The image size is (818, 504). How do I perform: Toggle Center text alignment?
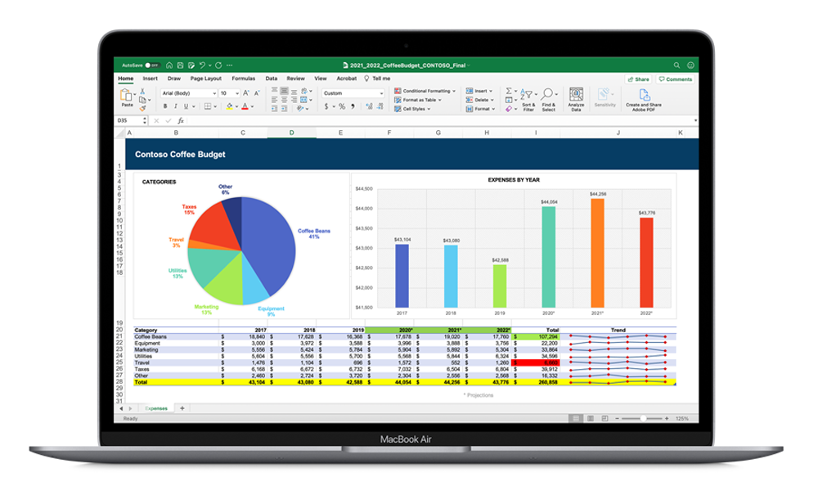(285, 100)
